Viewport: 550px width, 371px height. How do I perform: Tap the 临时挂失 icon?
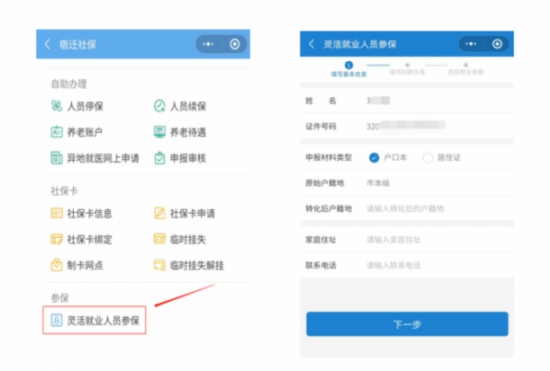click(160, 239)
